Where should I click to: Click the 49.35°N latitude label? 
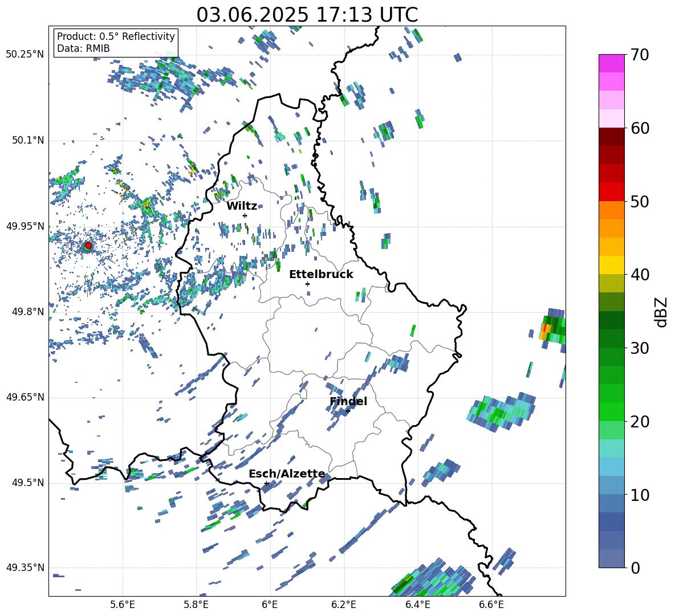tap(25, 568)
